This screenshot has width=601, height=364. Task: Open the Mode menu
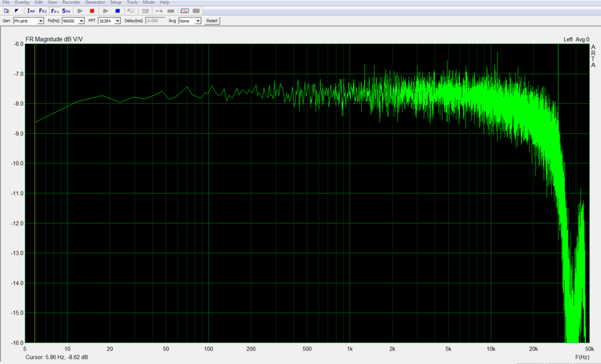click(149, 3)
